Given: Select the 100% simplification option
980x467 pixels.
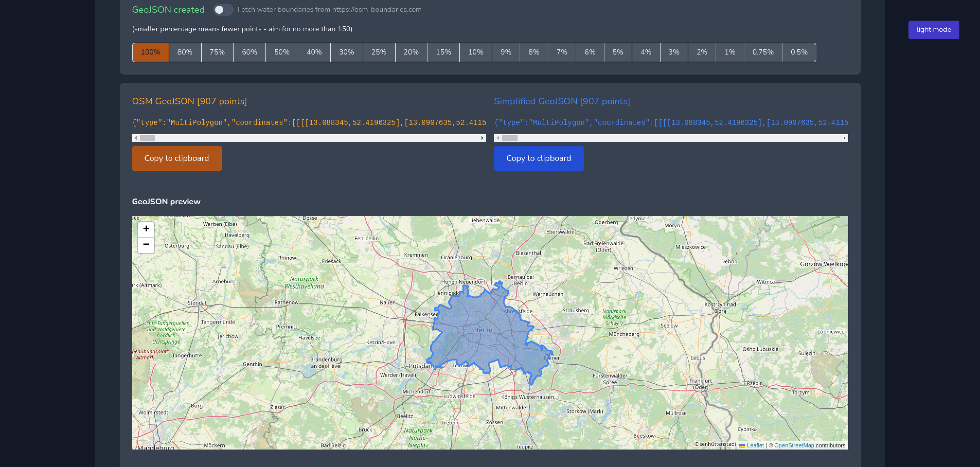Looking at the screenshot, I should tap(150, 52).
